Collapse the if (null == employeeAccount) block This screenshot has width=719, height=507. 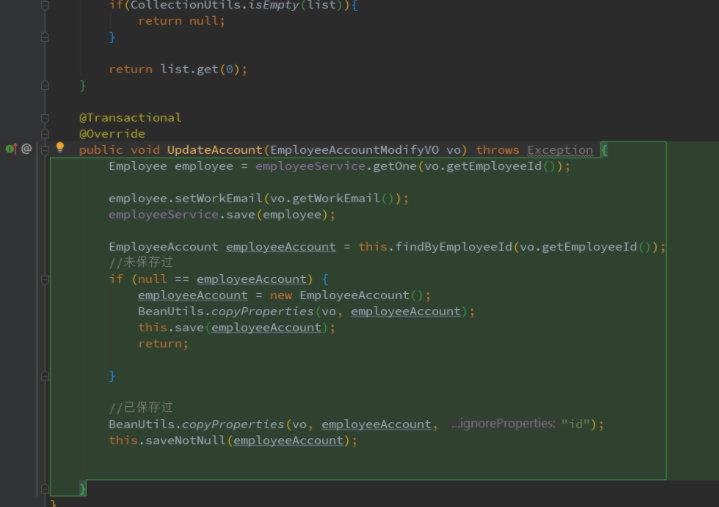pyautogui.click(x=45, y=279)
